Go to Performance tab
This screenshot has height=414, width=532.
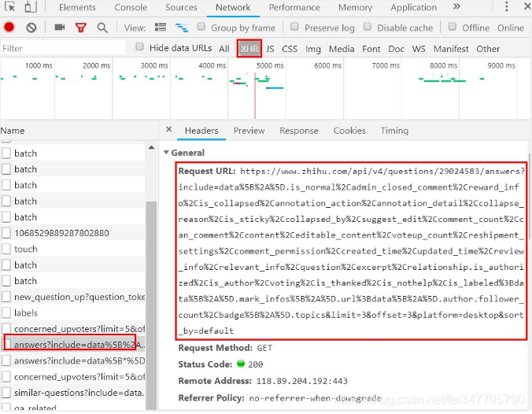294,7
